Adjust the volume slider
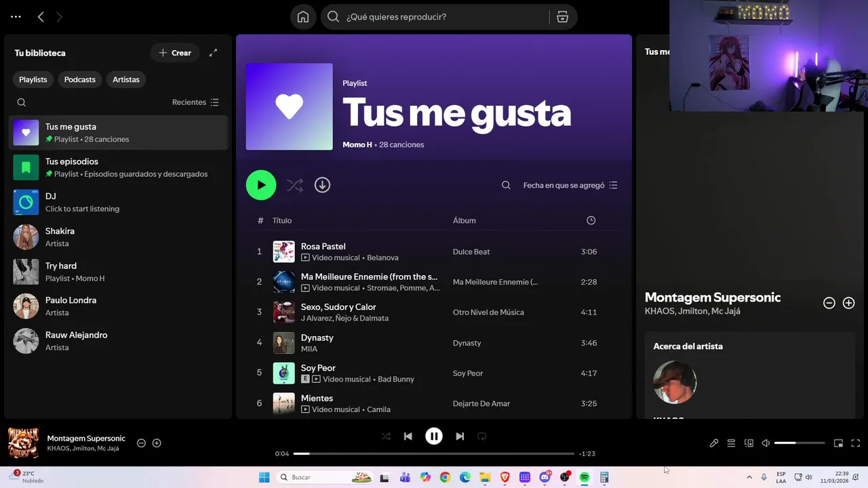 tap(800, 443)
